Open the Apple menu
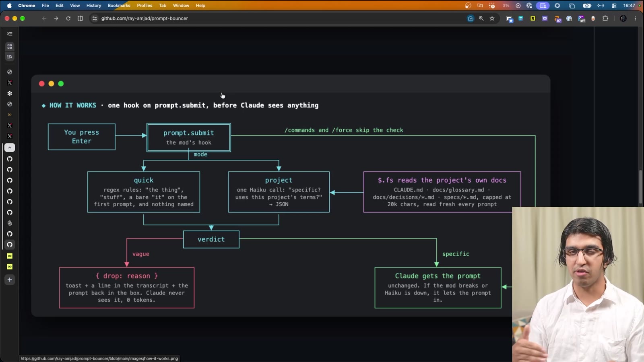 [9, 6]
